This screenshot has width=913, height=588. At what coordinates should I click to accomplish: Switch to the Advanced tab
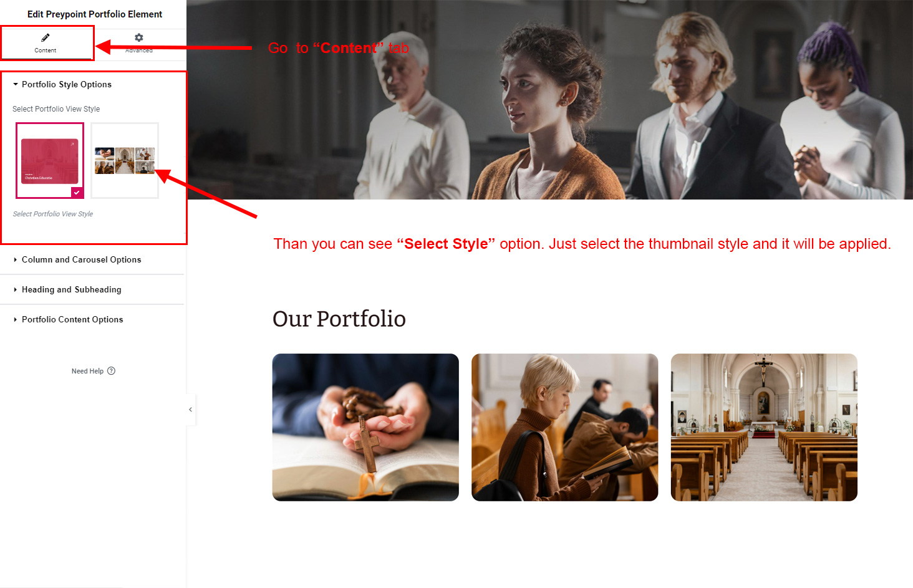pos(139,43)
